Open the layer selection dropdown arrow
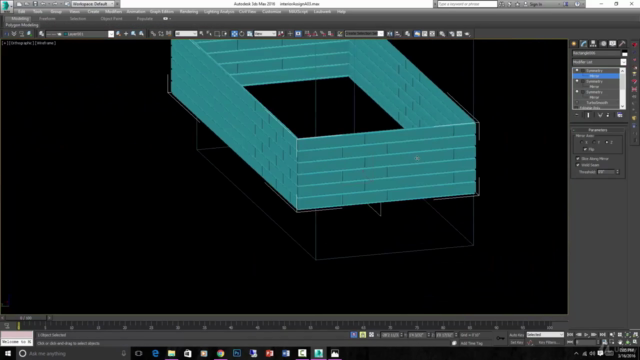640x360 pixels. (111, 34)
